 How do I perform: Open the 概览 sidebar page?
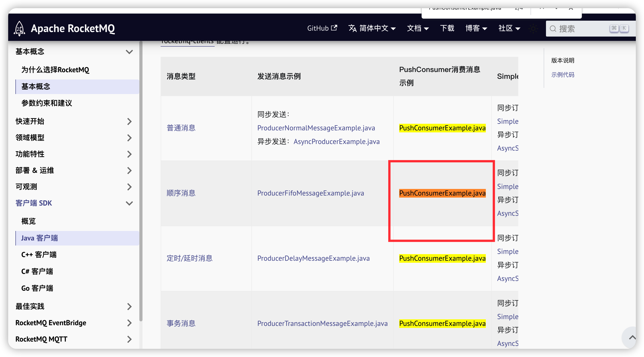[x=29, y=221]
